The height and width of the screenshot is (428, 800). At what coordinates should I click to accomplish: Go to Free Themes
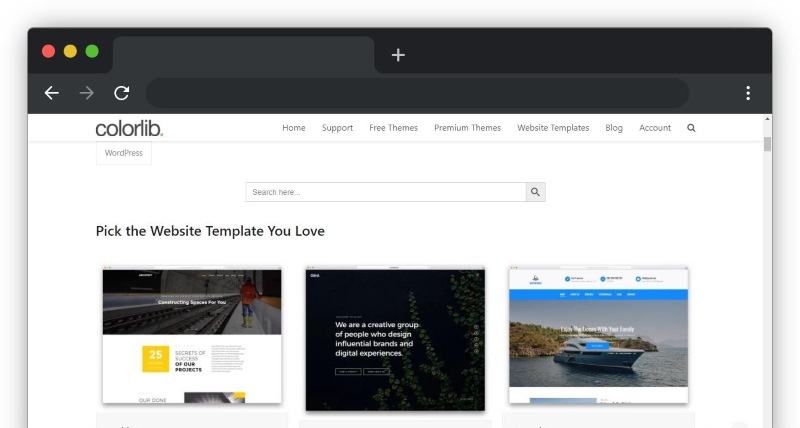[x=393, y=128]
